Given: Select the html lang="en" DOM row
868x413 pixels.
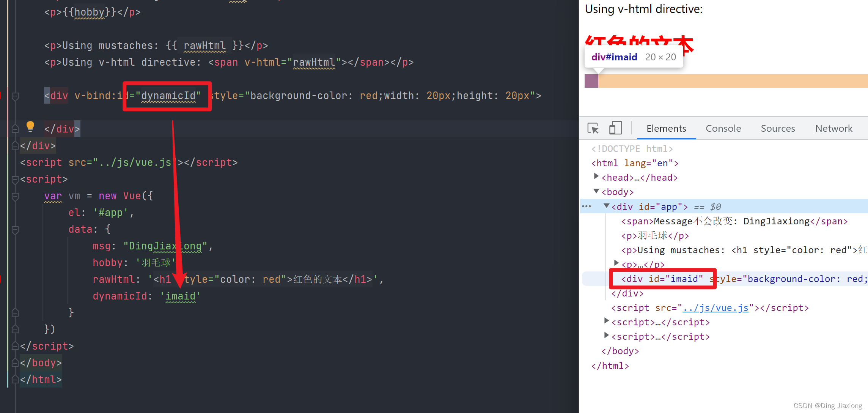Looking at the screenshot, I should point(635,163).
